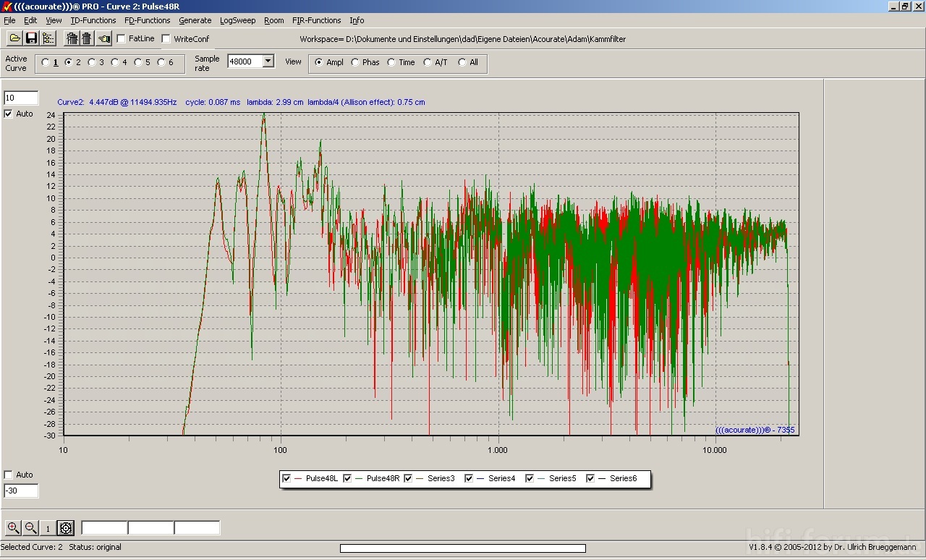The height and width of the screenshot is (560, 926).
Task: Click the floppy disk save icon
Action: pyautogui.click(x=31, y=38)
